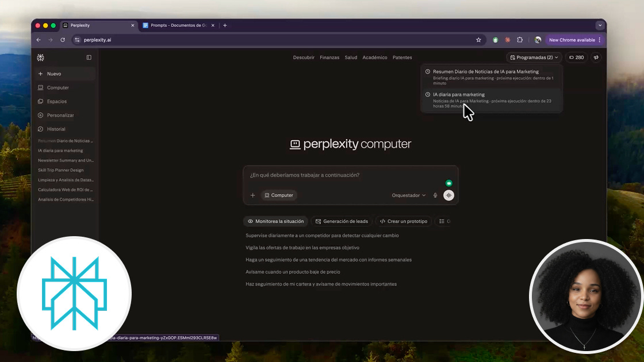
Task: Go to Académico section
Action: (374, 57)
